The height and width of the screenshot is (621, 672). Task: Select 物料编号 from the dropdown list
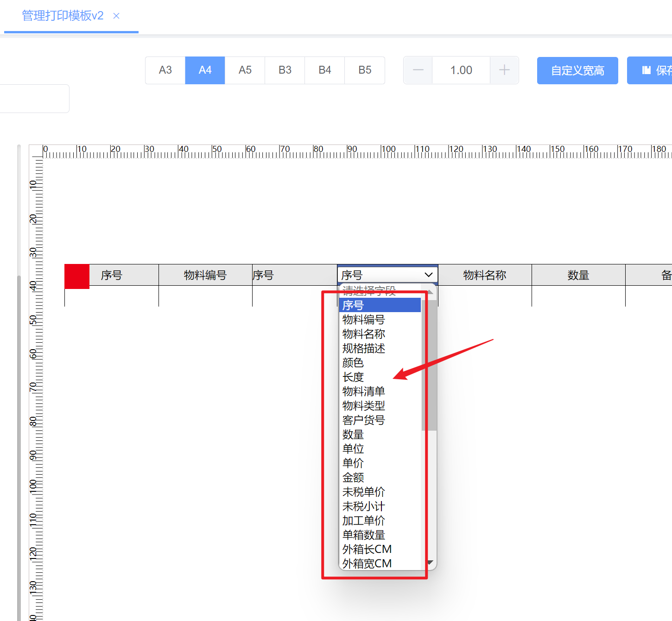click(363, 320)
